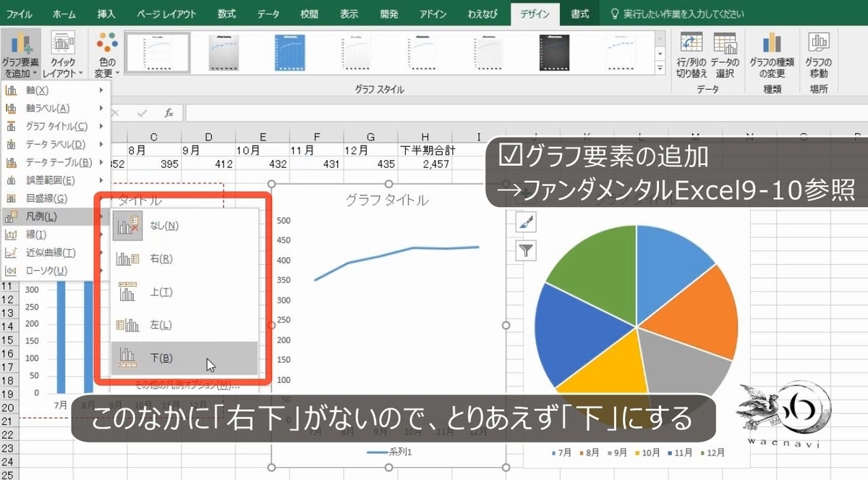Choose legend position 上(T)
868x480 pixels.
(x=184, y=292)
